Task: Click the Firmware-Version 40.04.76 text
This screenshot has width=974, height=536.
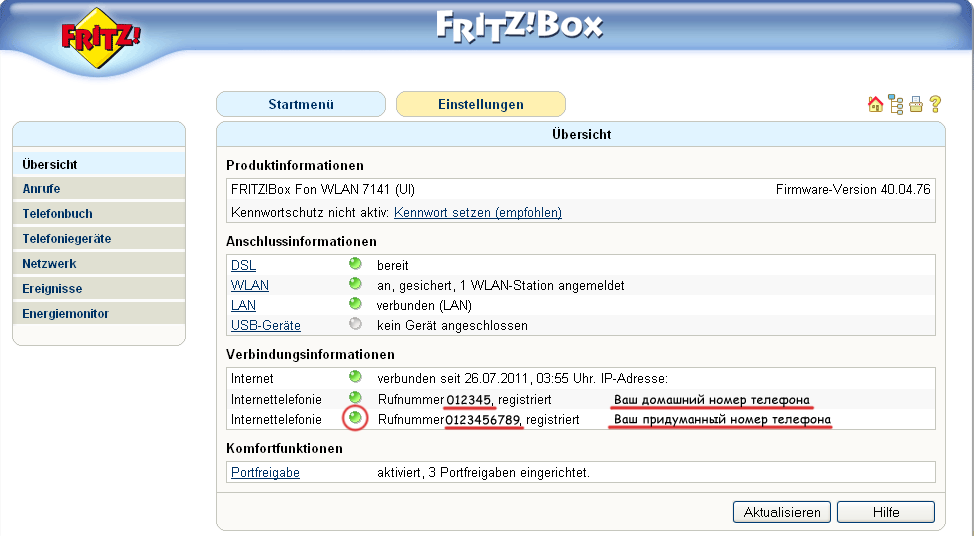Action: click(x=853, y=189)
